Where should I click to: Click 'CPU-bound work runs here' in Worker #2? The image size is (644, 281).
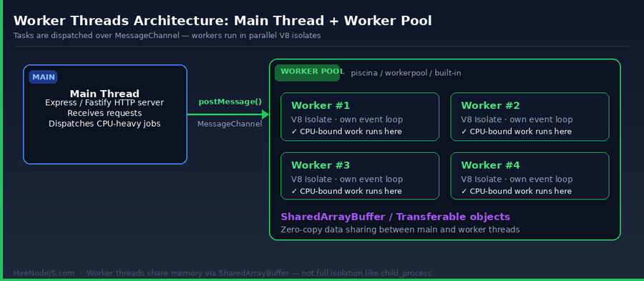coord(517,132)
